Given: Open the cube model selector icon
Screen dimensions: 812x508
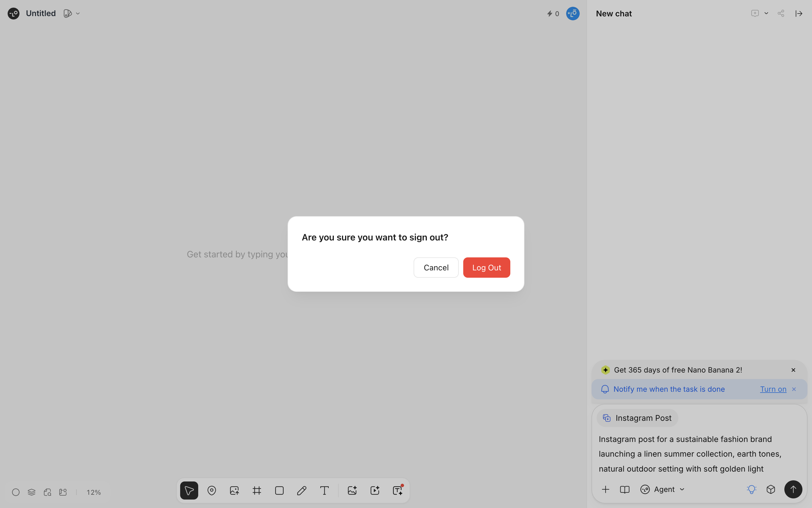Looking at the screenshot, I should (771, 490).
